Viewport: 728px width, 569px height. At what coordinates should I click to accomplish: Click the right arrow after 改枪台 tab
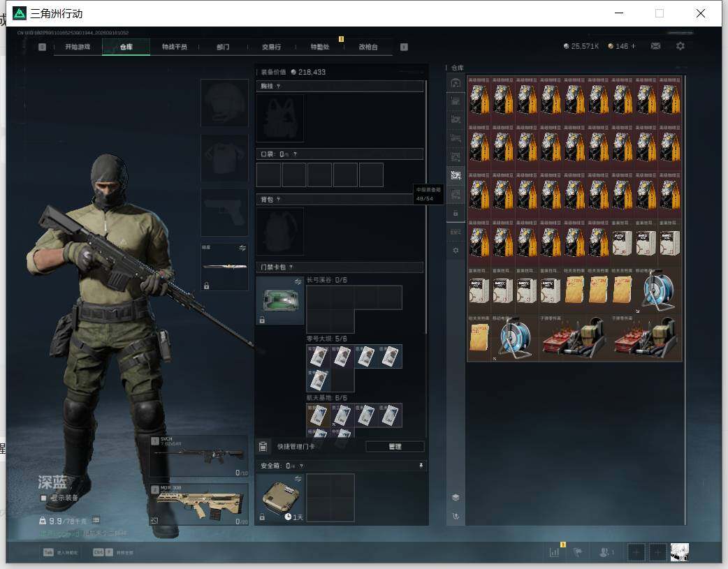tap(404, 47)
